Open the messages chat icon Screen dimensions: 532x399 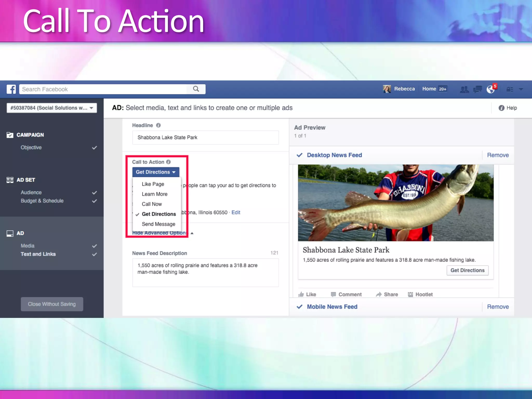[477, 90]
